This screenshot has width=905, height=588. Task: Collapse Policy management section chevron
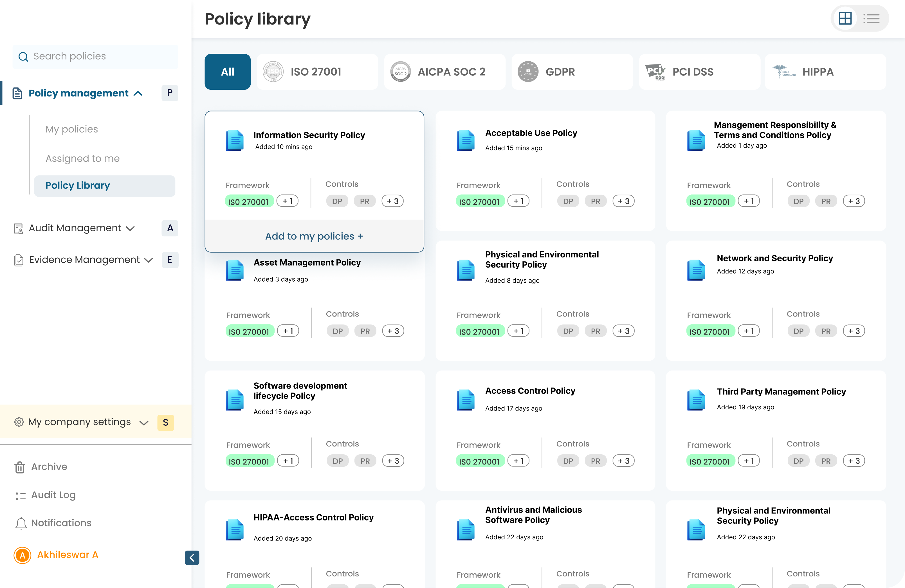pyautogui.click(x=138, y=94)
